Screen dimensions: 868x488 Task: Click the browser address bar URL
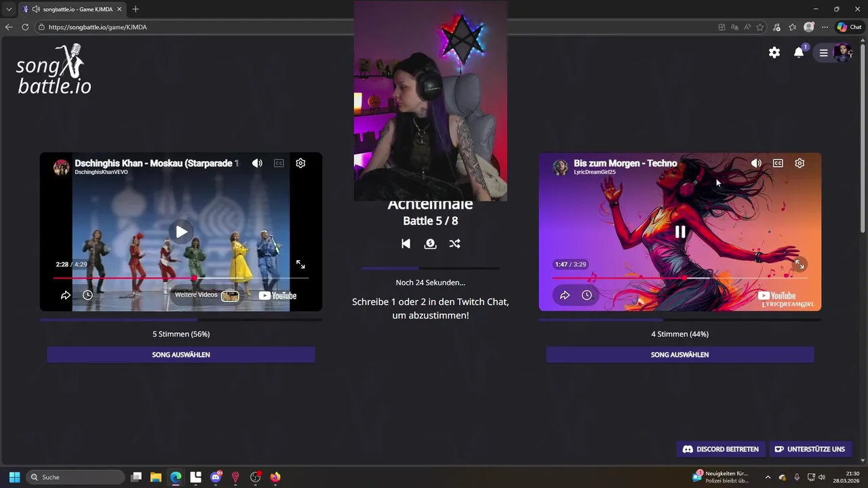[x=98, y=27]
